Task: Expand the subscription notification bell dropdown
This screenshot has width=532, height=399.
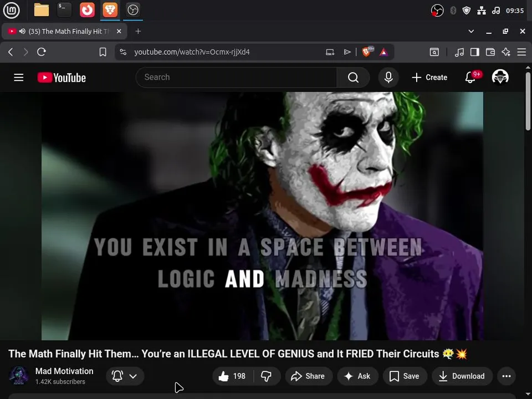Action: [125, 376]
